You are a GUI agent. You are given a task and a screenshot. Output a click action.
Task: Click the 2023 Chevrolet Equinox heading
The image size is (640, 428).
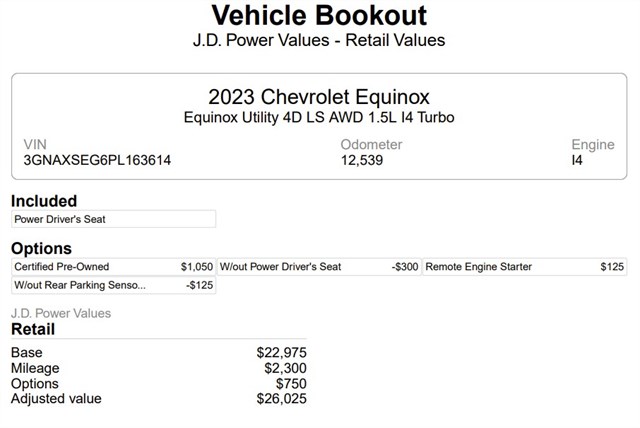tap(319, 97)
